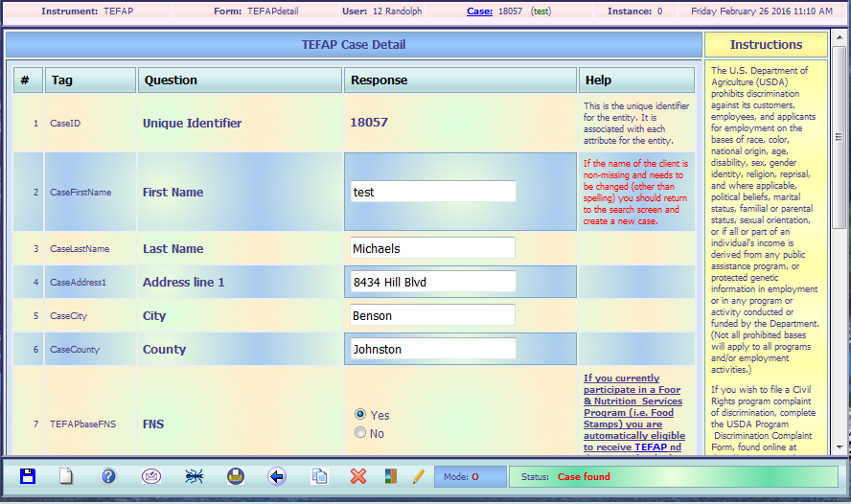The height and width of the screenshot is (504, 851).
Task: Click the bug report icon
Action: click(194, 476)
